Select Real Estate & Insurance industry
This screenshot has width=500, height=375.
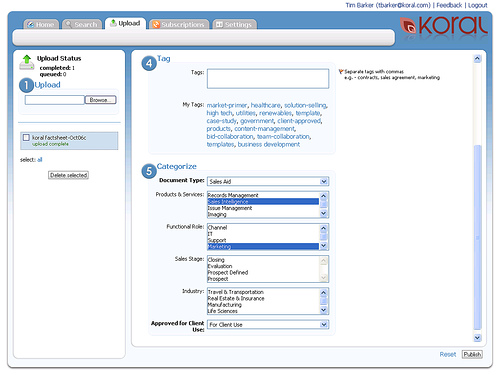263,298
